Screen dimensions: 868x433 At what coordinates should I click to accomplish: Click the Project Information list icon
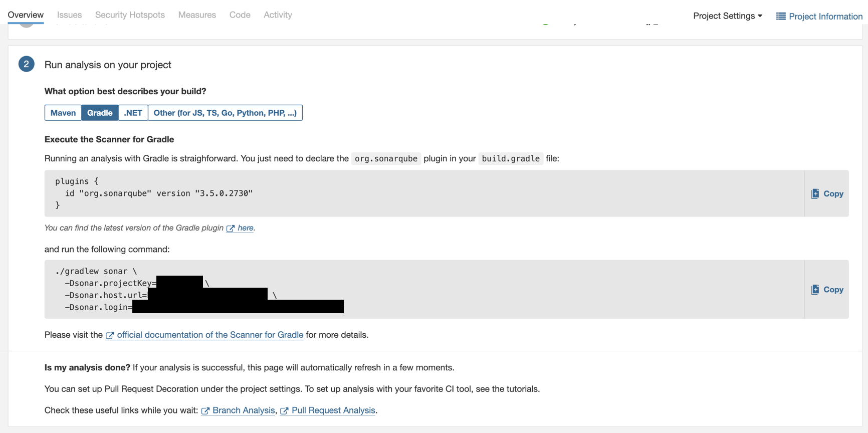coord(781,16)
